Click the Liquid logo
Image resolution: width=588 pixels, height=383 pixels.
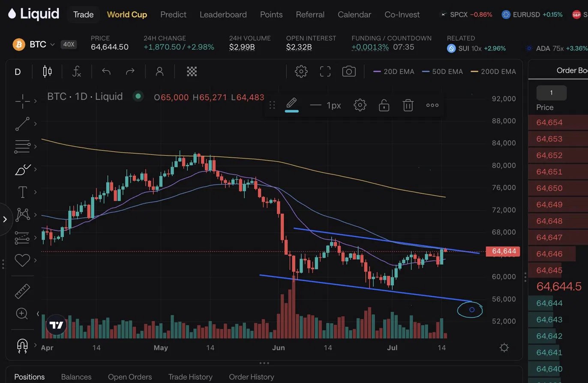click(33, 14)
